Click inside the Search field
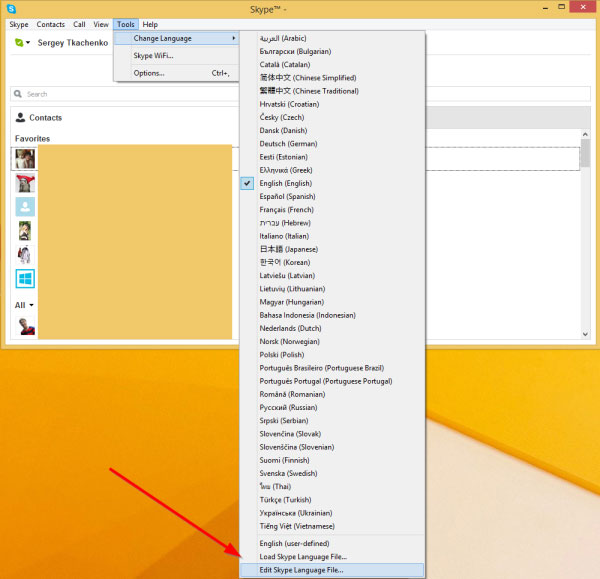This screenshot has width=600, height=579. coord(200,94)
